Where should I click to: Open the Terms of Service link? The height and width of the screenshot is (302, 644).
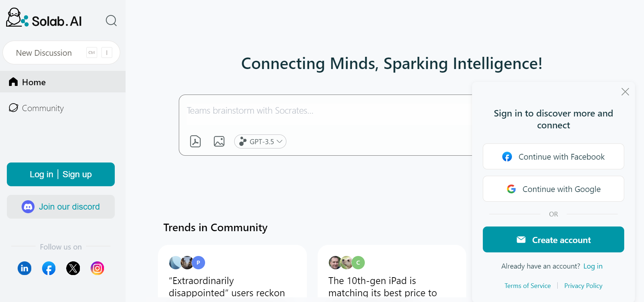(x=527, y=286)
